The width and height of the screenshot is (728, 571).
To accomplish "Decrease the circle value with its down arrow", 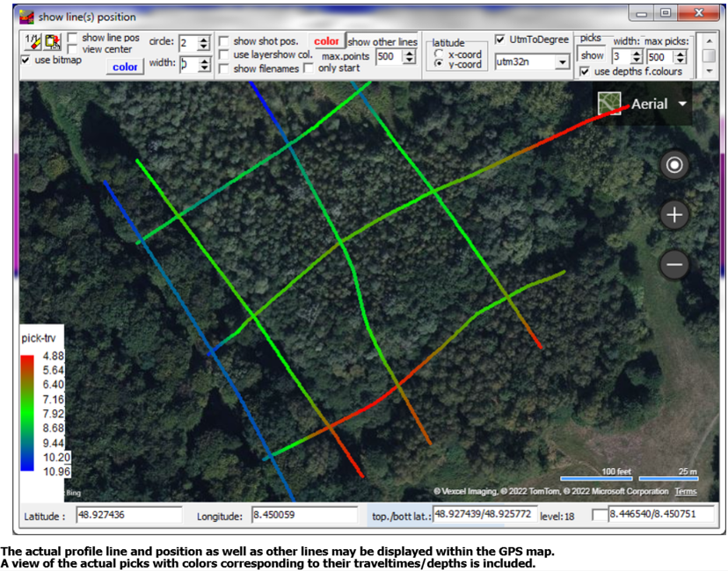I will 204,47.
